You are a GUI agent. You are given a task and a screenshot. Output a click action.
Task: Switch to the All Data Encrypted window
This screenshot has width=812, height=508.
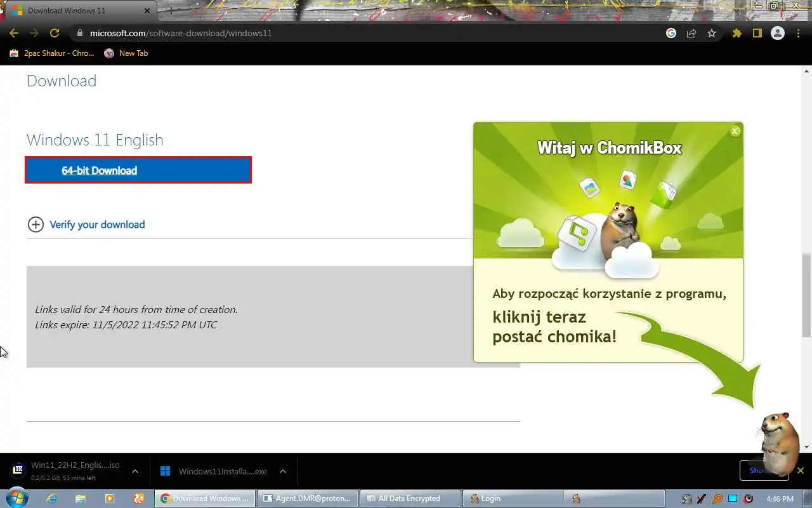click(410, 498)
